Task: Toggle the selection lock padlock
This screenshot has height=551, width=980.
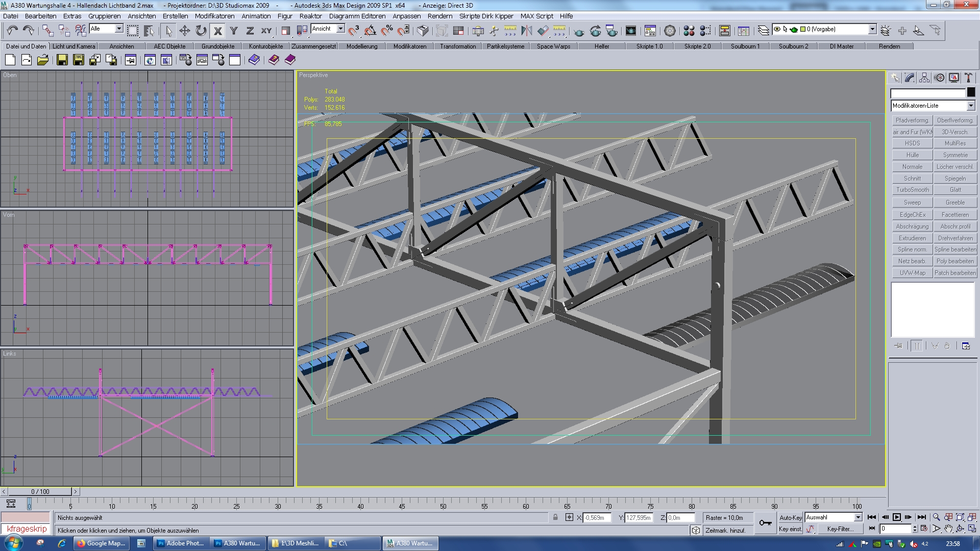Action: click(555, 517)
